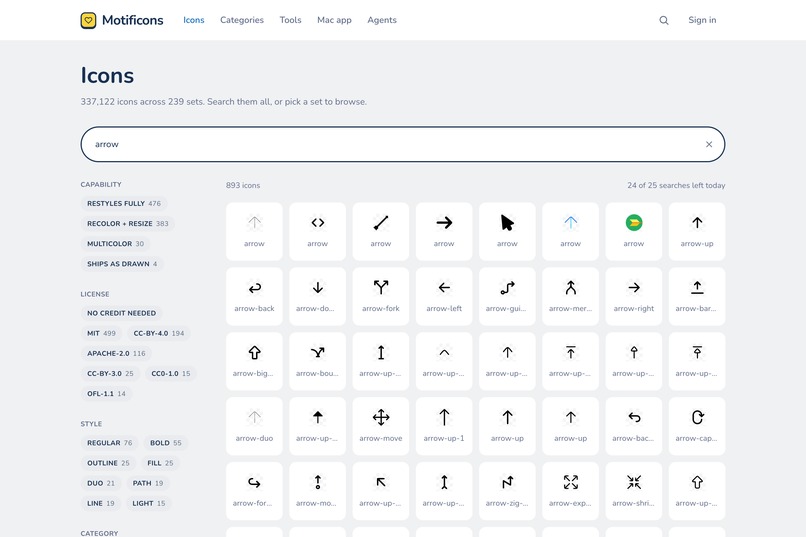
Task: Open the green circle 'arrow' icon
Action: (634, 231)
